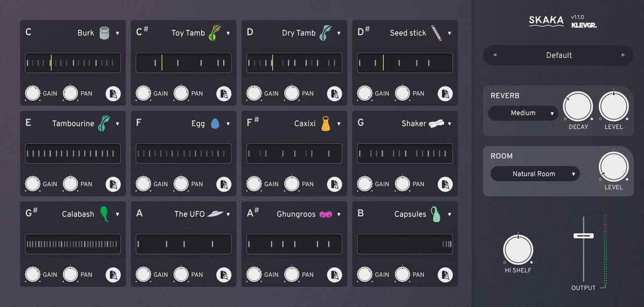Click the pink Ghungroos instrument icon
Viewport: 644px width, 307px height.
coord(325,214)
